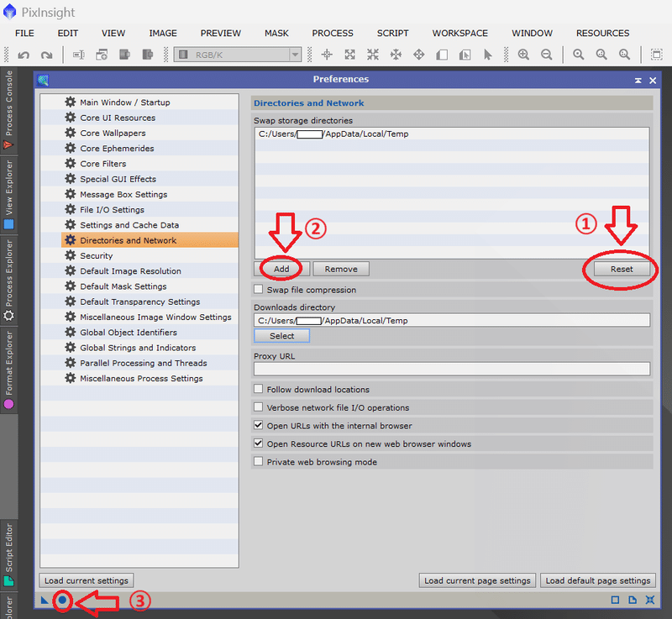672x619 pixels.
Task: Open the Process Explorer side panel
Action: pyautogui.click(x=8, y=280)
